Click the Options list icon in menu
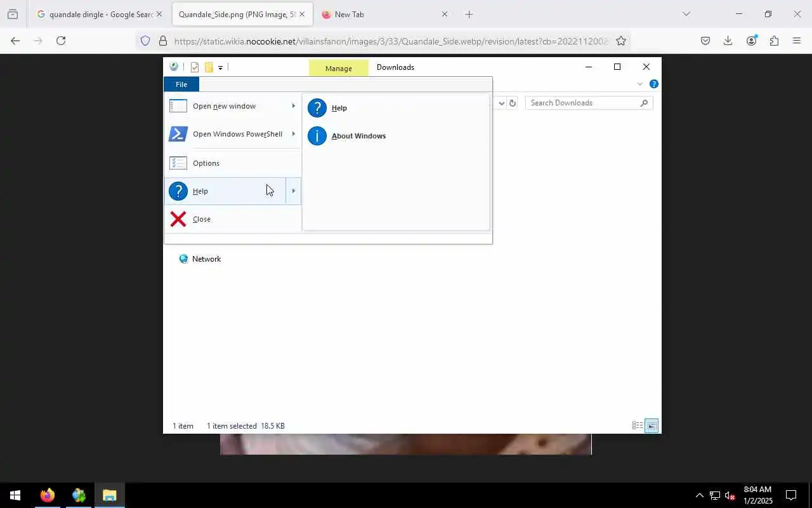This screenshot has width=812, height=508. point(178,163)
